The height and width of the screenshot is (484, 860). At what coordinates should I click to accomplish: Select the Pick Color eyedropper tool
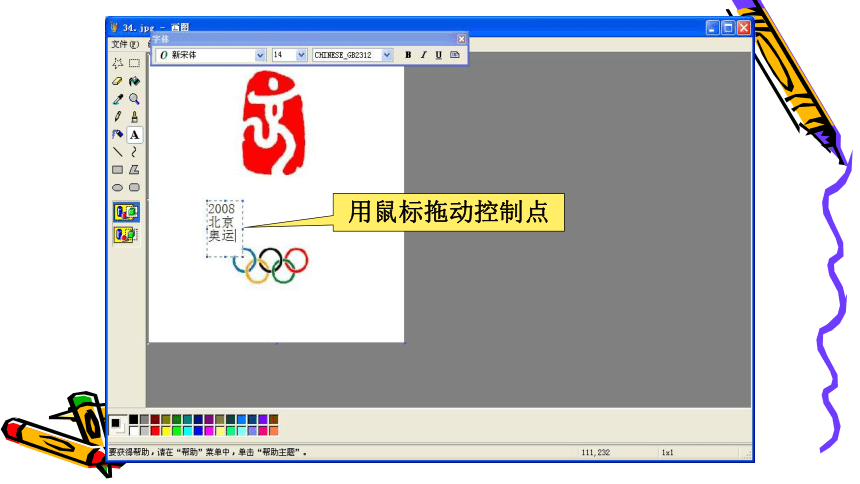(117, 99)
